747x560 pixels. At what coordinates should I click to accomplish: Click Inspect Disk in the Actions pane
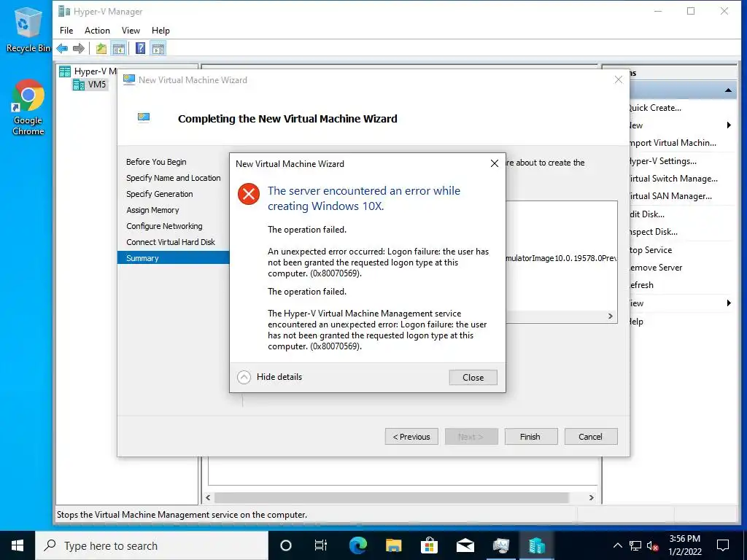tap(653, 232)
